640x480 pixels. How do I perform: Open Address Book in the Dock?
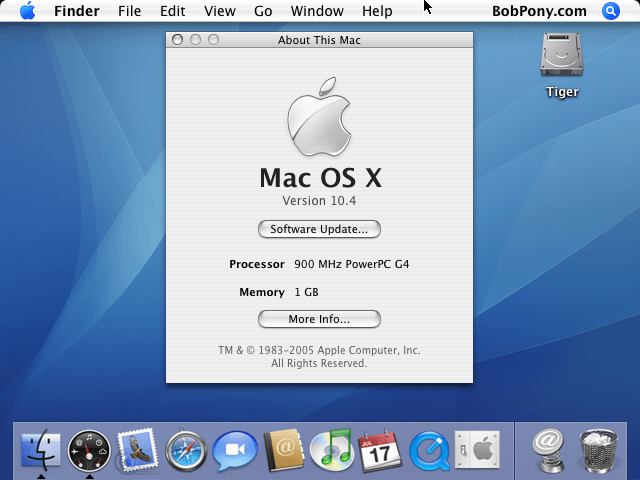[x=283, y=450]
